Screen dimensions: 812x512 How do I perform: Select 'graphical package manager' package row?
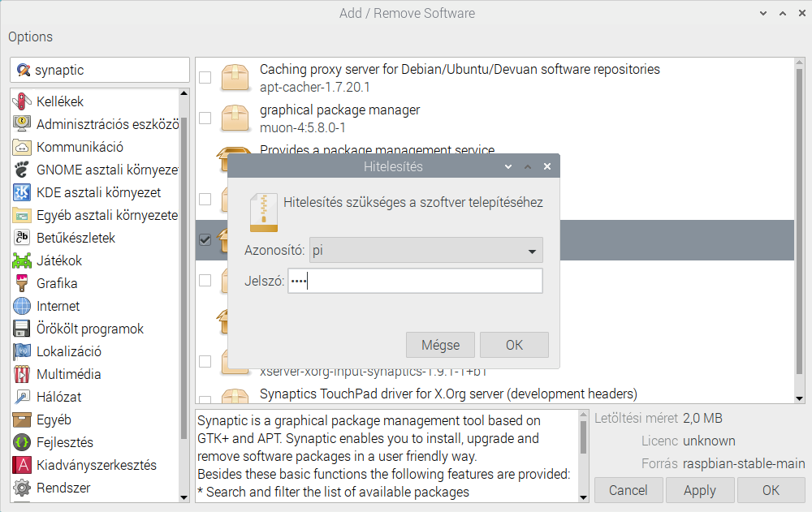(495, 118)
